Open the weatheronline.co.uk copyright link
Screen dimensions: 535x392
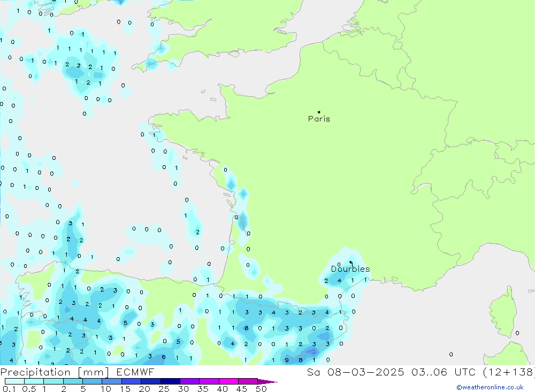tap(490, 387)
